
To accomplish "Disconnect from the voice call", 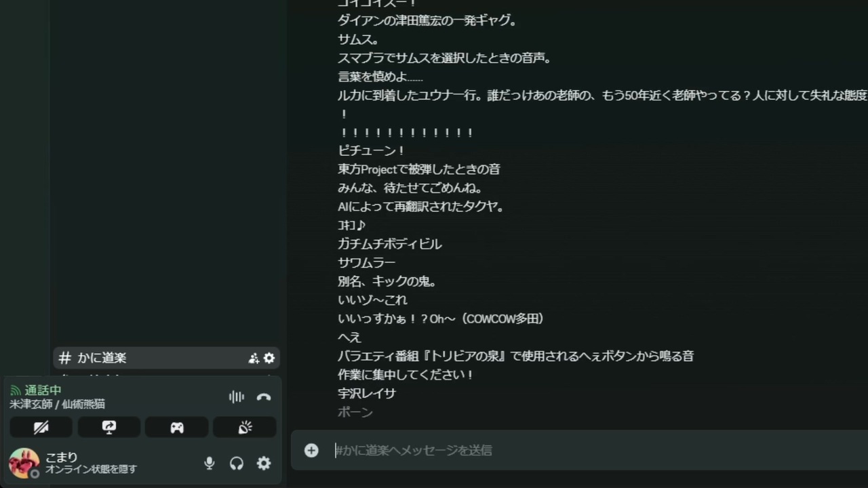I will click(x=264, y=397).
